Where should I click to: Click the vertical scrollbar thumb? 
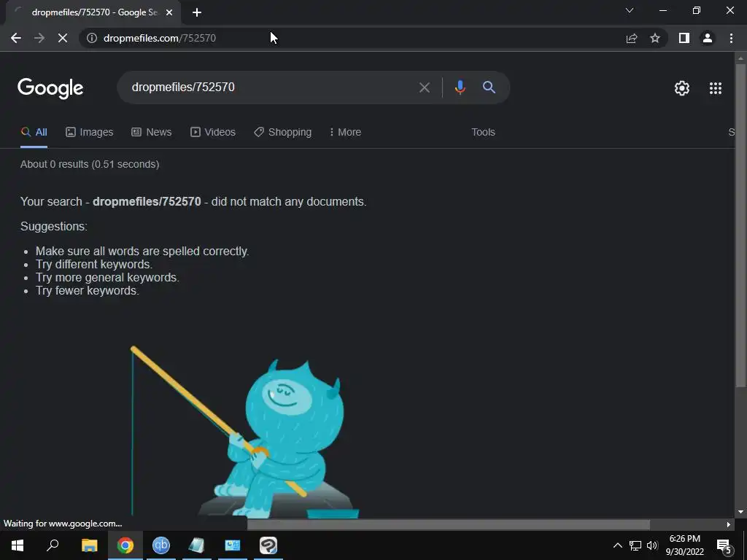coord(740,225)
